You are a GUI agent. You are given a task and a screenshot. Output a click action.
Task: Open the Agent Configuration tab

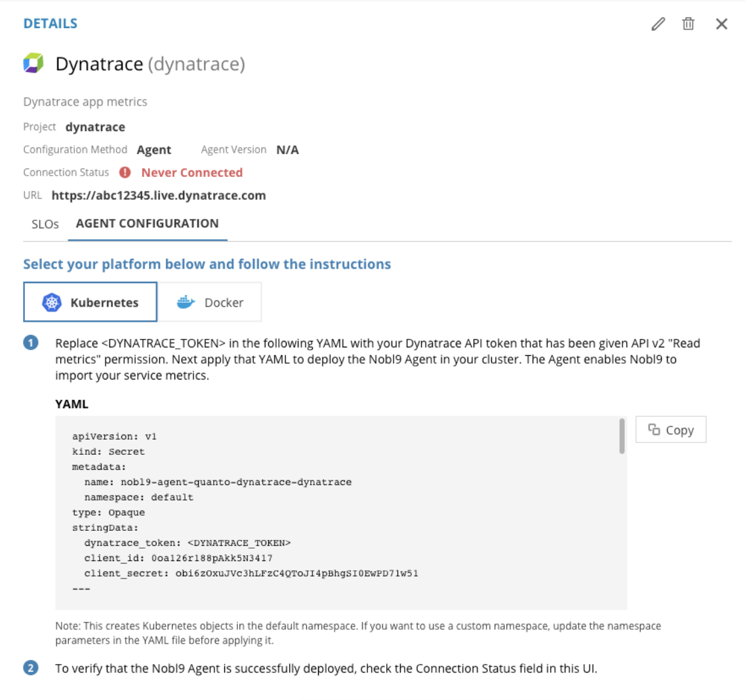pos(148,224)
